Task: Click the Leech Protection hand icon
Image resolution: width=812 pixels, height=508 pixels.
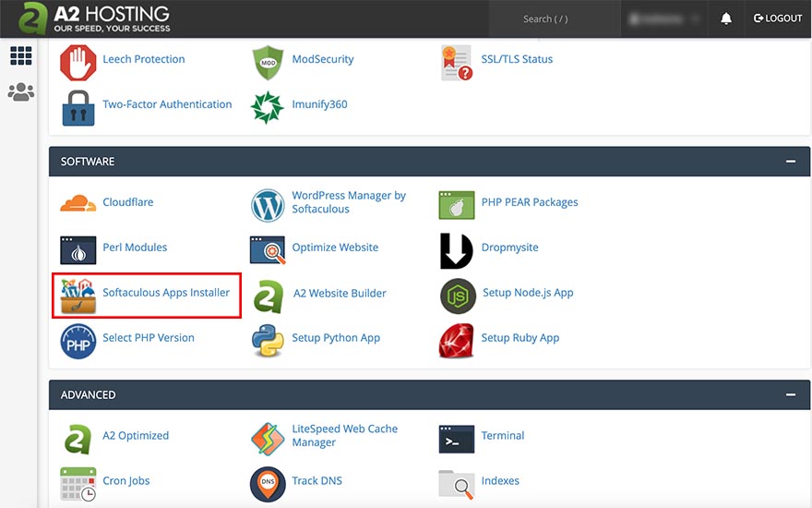Action: (x=78, y=63)
